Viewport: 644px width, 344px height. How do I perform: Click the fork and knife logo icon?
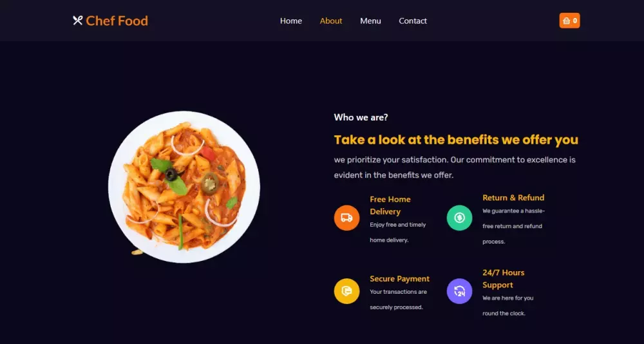(x=78, y=21)
